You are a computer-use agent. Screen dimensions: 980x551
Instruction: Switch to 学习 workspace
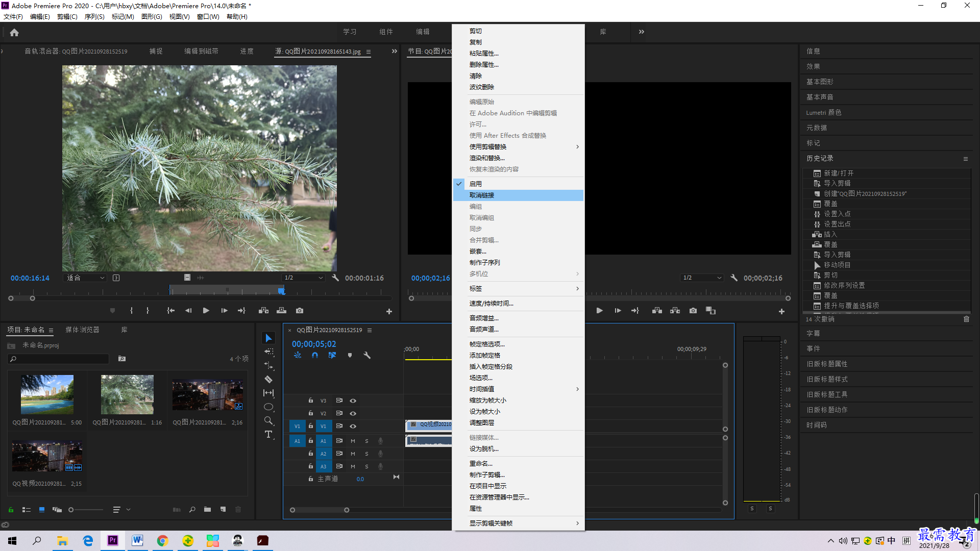point(350,32)
